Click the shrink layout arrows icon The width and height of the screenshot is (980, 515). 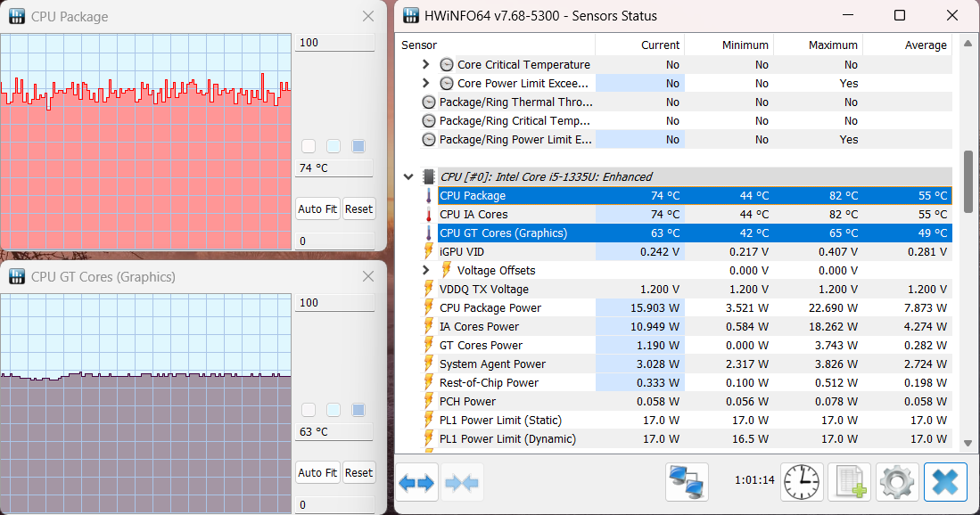[462, 483]
